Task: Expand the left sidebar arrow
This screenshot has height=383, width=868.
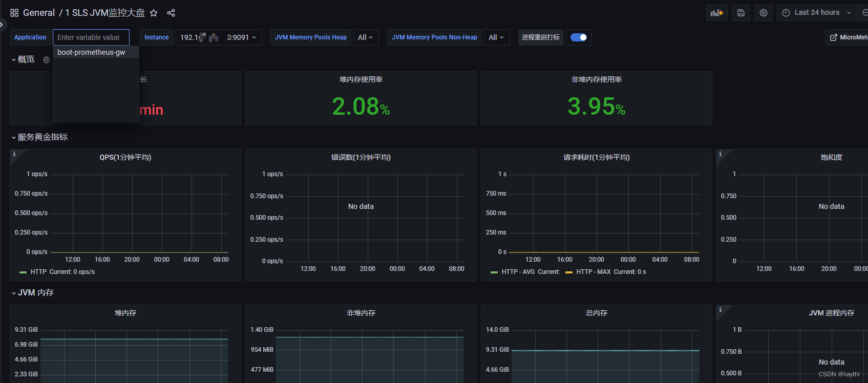Action: [x=2, y=24]
